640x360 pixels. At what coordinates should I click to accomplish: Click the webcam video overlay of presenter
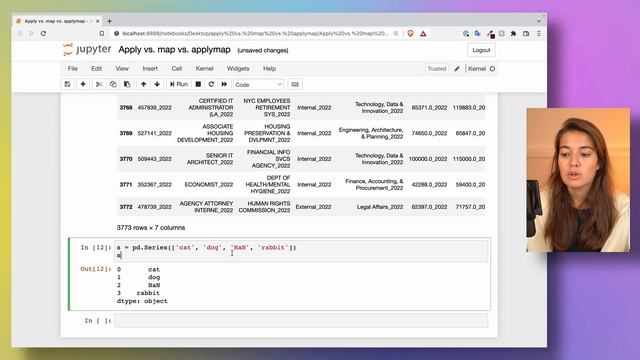tap(578, 180)
